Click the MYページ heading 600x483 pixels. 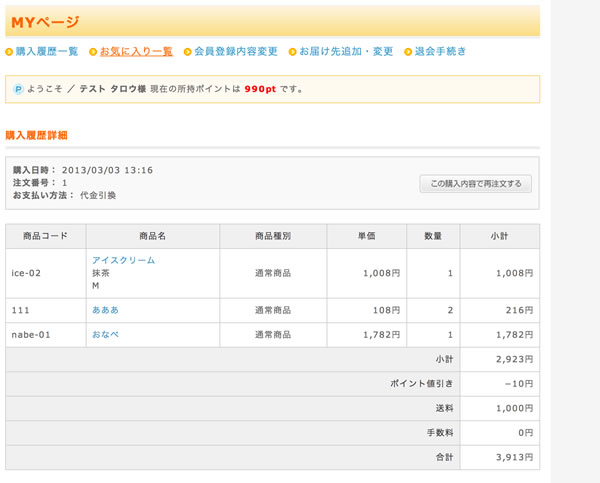(x=45, y=22)
